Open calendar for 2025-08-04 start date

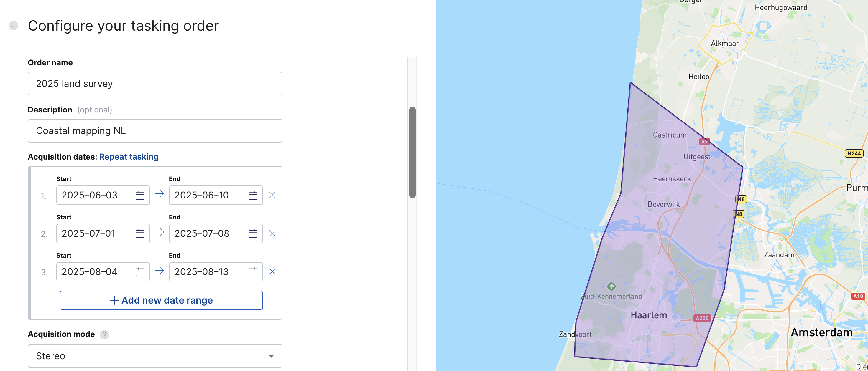point(140,272)
